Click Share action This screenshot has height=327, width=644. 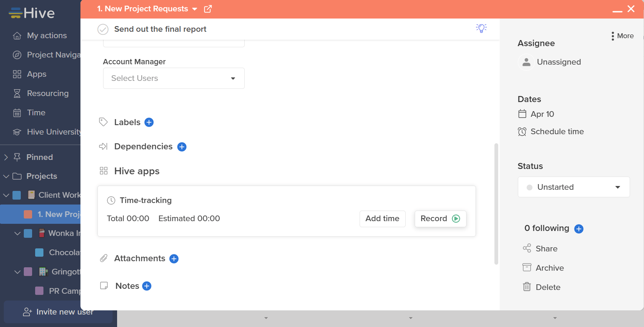[540, 249]
